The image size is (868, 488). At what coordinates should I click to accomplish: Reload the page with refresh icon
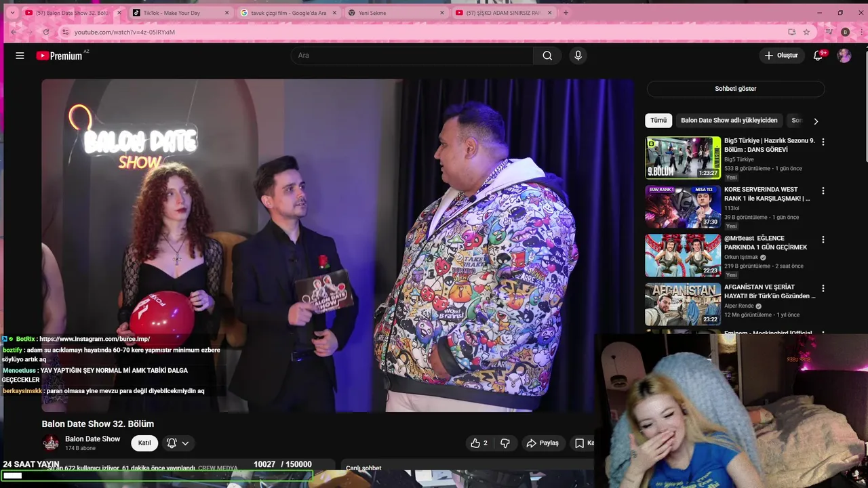(x=46, y=32)
